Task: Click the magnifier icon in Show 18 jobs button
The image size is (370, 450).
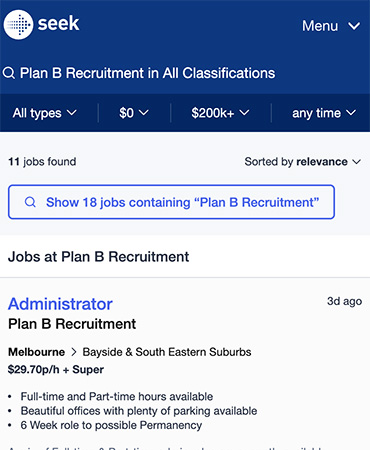Action: [30, 202]
